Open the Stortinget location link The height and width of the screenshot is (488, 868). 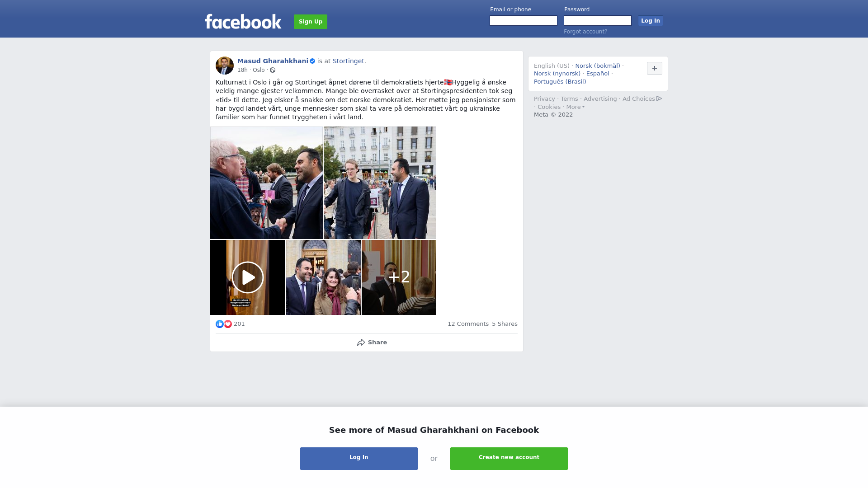point(349,61)
